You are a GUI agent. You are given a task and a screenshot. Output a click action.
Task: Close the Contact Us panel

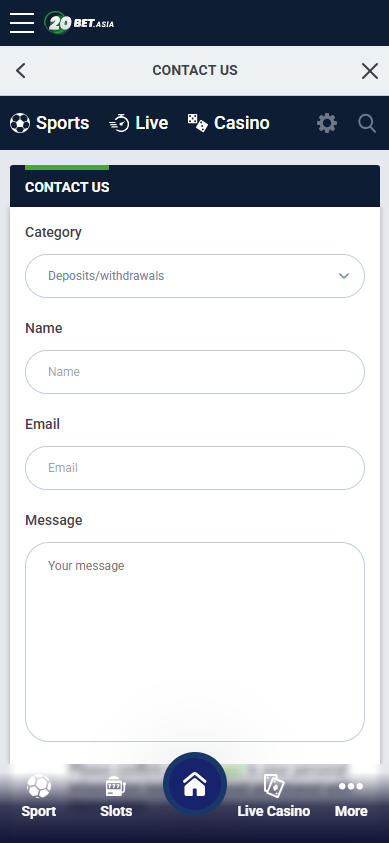tap(370, 70)
